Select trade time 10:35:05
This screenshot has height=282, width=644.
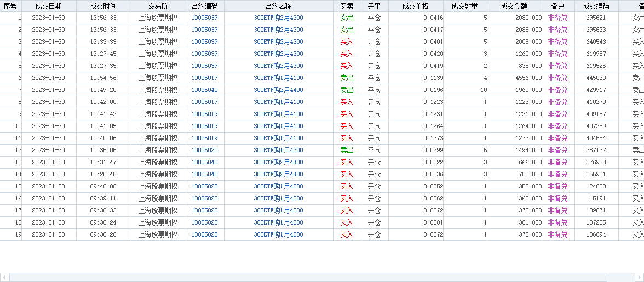[x=103, y=150]
